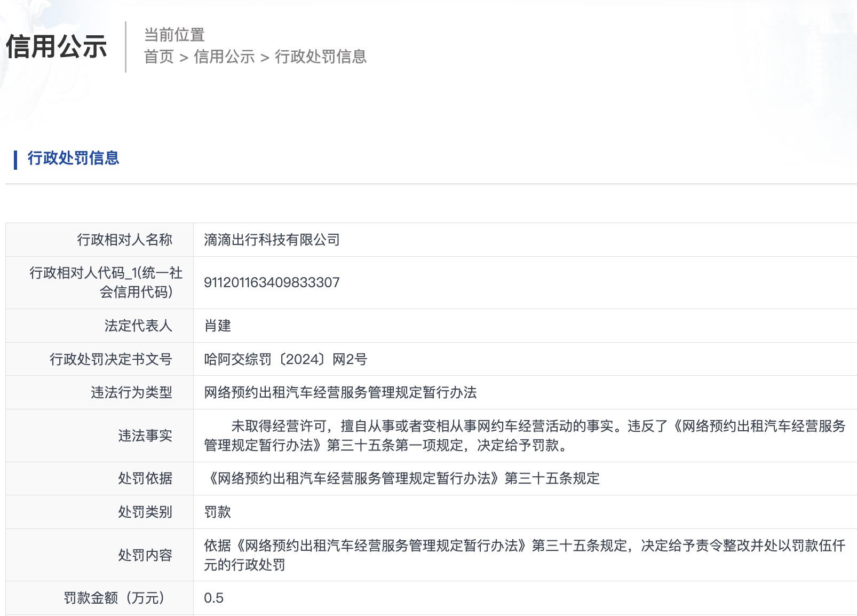Click the 行政处罚决定书文号 row label

coord(111,359)
